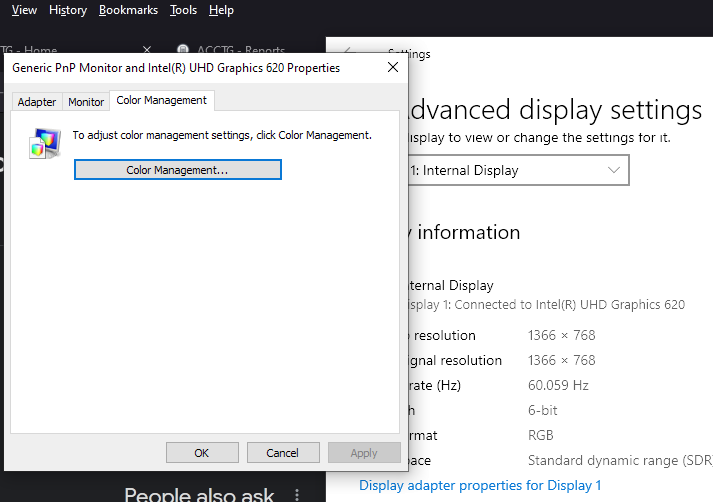Image resolution: width=713 pixels, height=502 pixels.
Task: Open Display adapter properties for Display 1 link
Action: coord(480,485)
